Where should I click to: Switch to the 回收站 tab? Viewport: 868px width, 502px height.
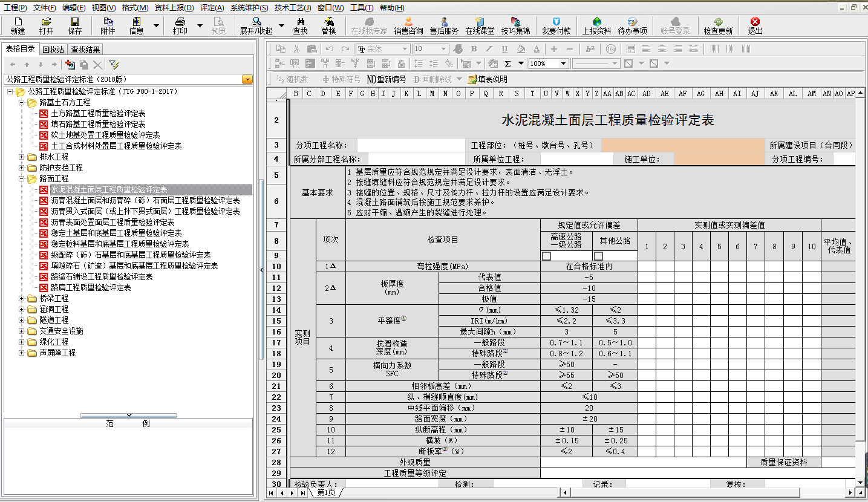[53, 50]
